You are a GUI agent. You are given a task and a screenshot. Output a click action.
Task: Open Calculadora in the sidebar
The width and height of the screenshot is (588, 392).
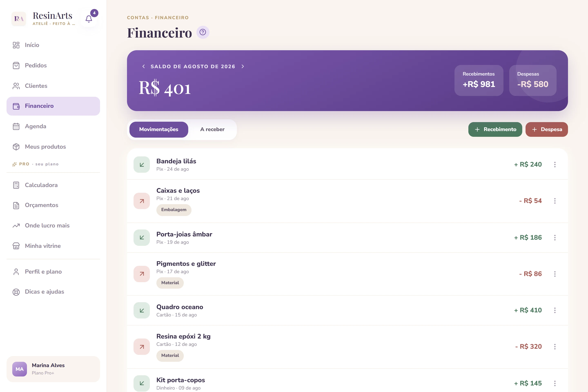click(53, 185)
